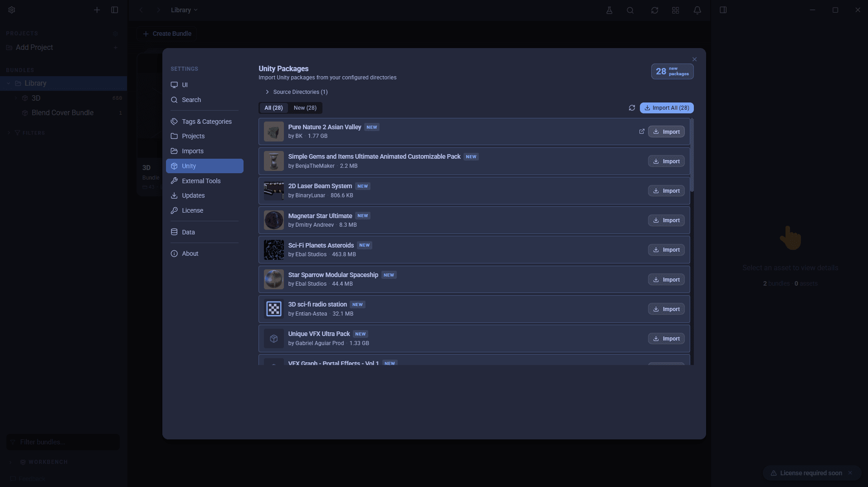Screen dimensions: 868x487
Task: Import 2D Laser Beam System
Action: coord(666,191)
